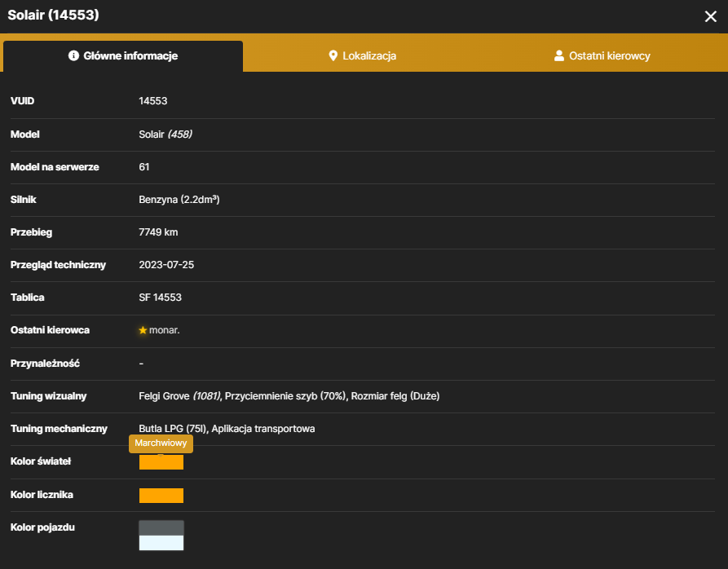The image size is (728, 569).
Task: Click the Silnik row label
Action: tap(23, 200)
